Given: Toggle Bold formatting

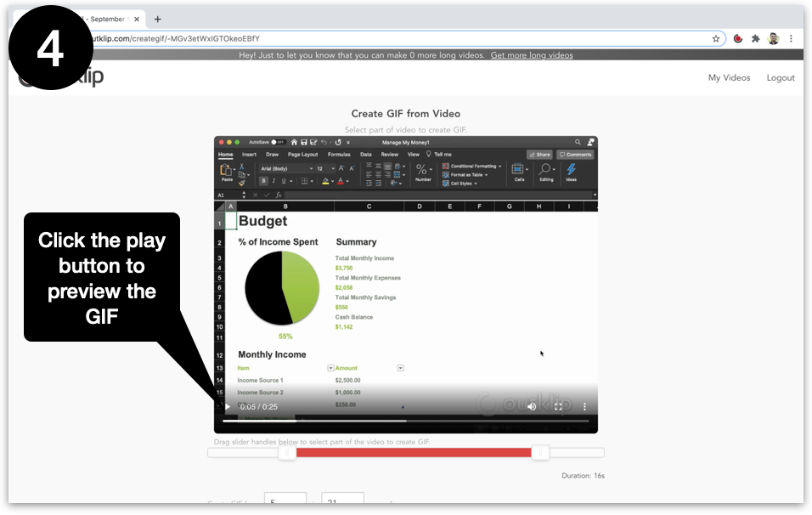Looking at the screenshot, I should click(263, 181).
